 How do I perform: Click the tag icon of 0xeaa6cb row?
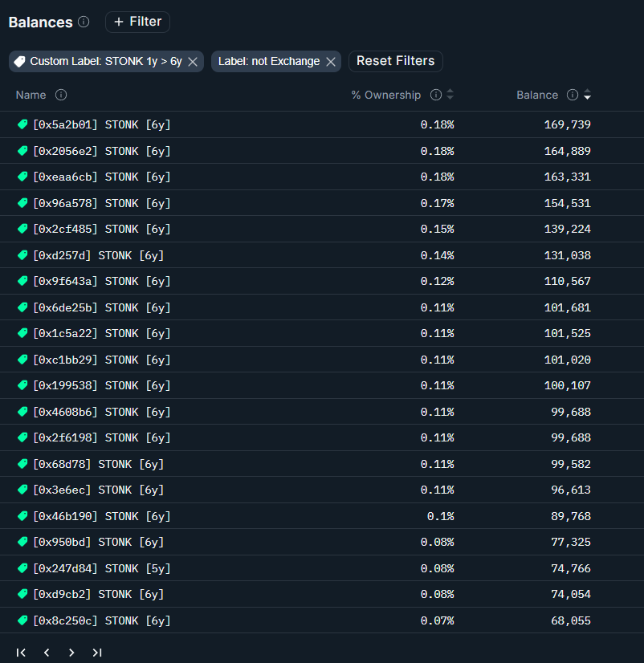(x=22, y=177)
